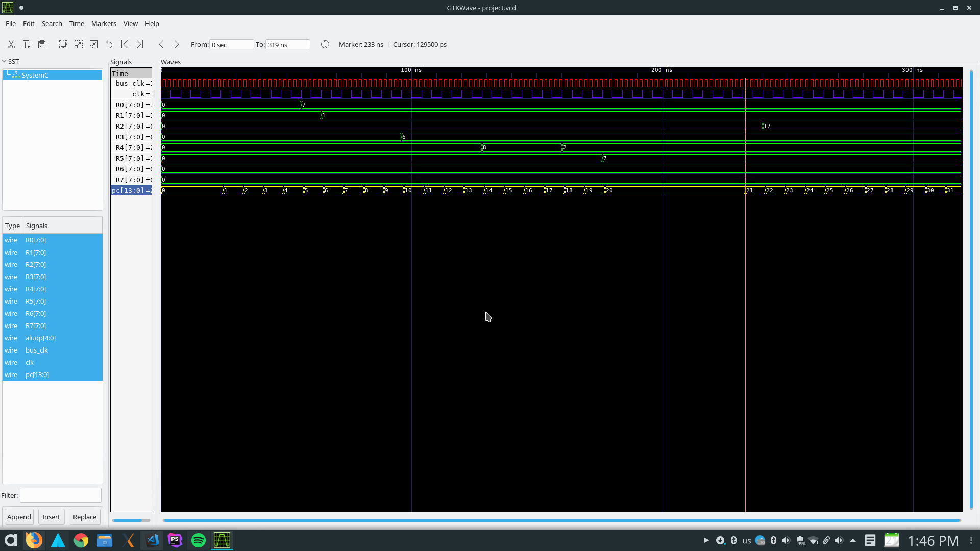Collapse the SST panel expander
This screenshot has width=980, height=551.
4,61
